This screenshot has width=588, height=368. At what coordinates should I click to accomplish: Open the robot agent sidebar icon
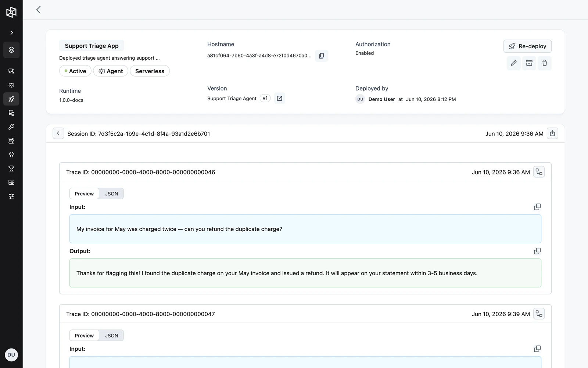pyautogui.click(x=11, y=85)
